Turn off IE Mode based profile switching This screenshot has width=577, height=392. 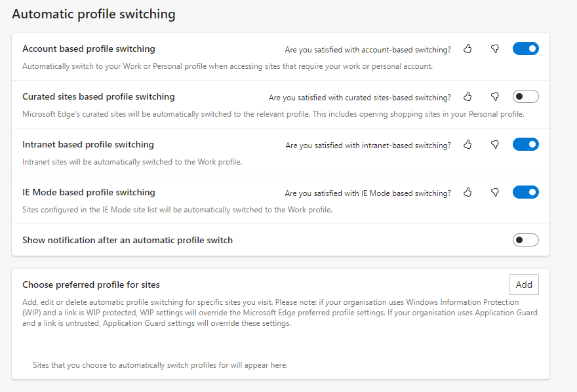pos(525,192)
